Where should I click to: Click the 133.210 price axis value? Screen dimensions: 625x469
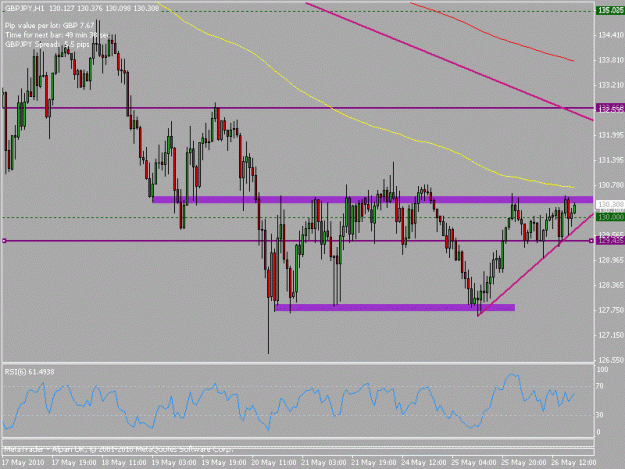(x=609, y=85)
